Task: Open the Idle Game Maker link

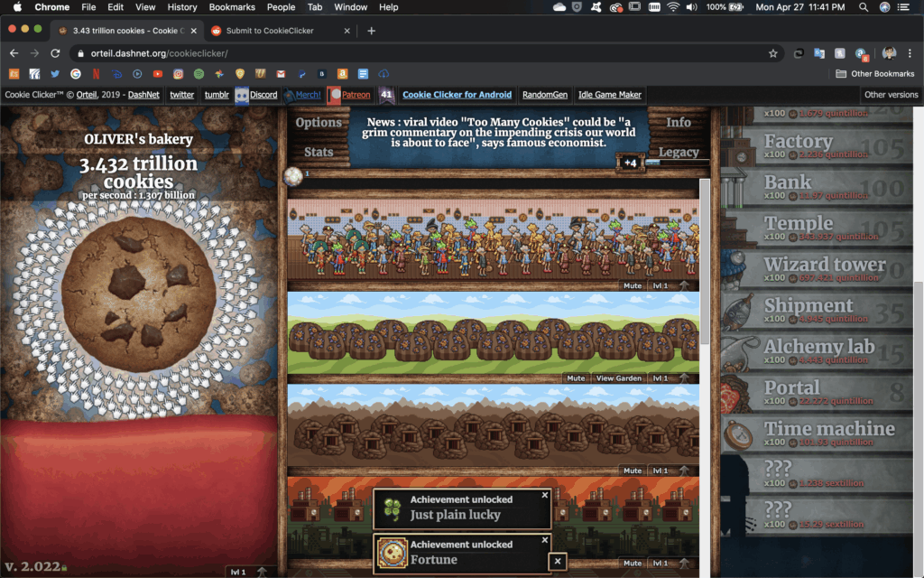Action: (x=610, y=94)
